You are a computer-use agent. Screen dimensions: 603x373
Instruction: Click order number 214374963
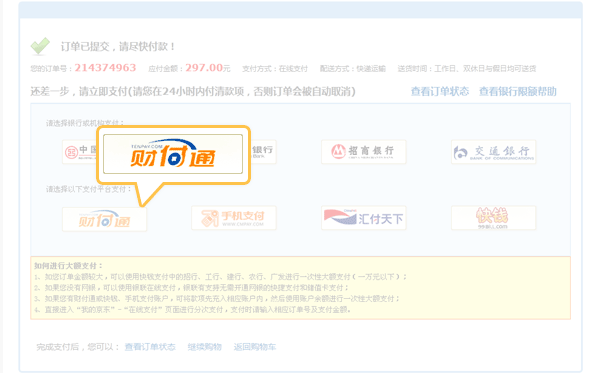click(x=105, y=68)
